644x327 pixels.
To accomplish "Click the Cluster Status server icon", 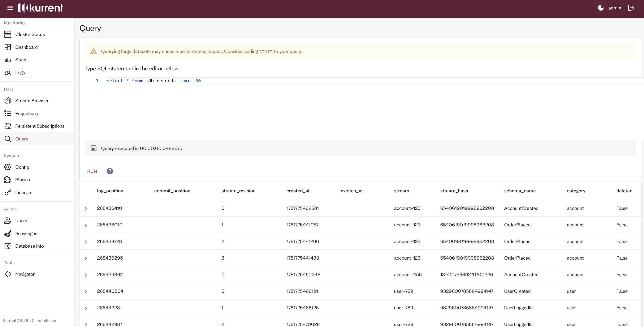I will (x=8, y=34).
